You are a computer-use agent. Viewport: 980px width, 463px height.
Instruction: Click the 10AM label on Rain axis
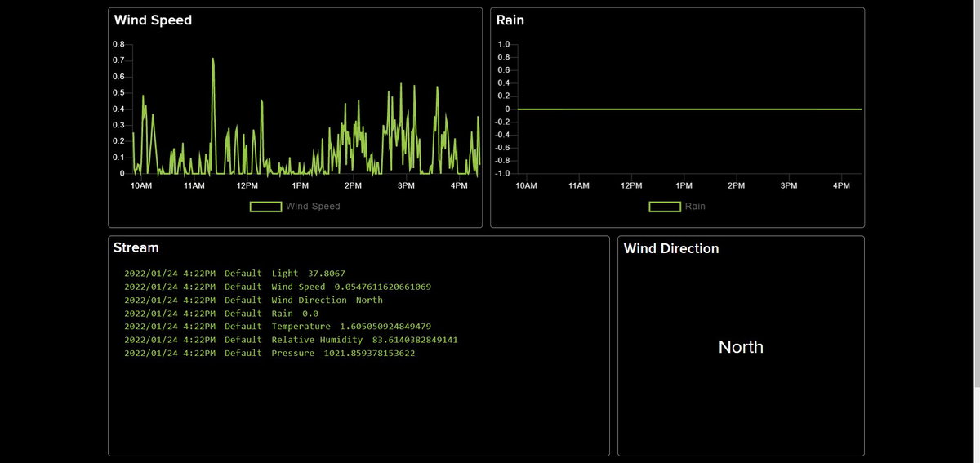[x=527, y=186]
